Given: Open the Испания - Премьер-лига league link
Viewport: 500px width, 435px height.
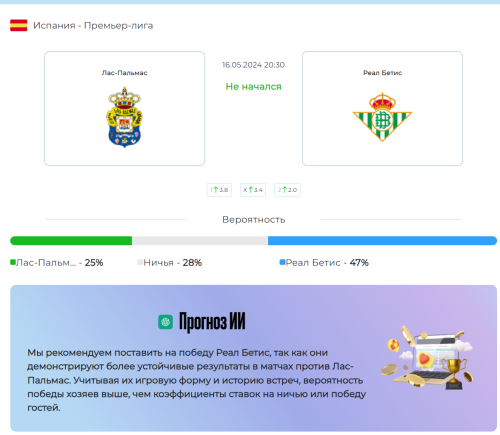Looking at the screenshot, I should coord(93,26).
